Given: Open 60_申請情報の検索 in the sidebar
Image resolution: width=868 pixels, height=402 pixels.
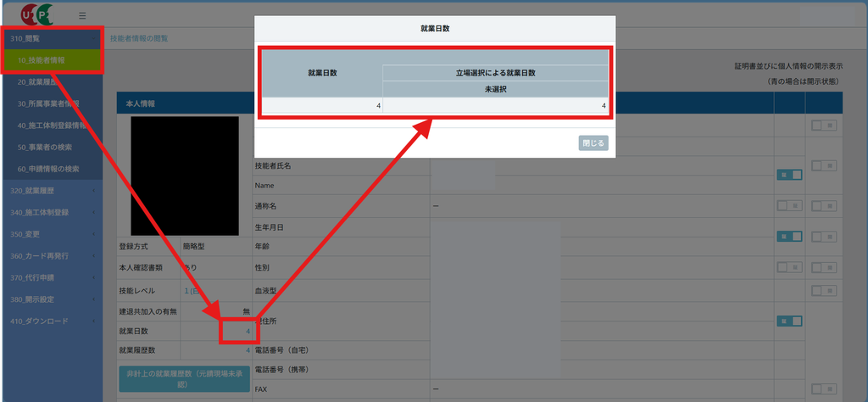Looking at the screenshot, I should (52, 169).
